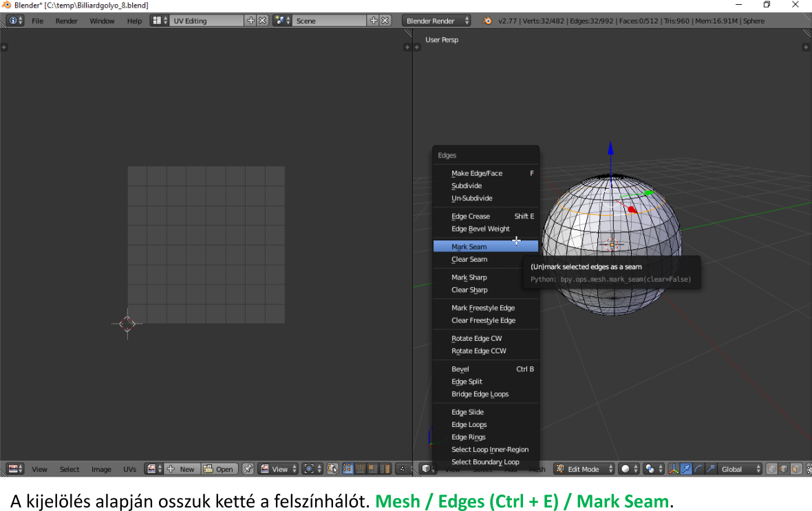The width and height of the screenshot is (812, 511).
Task: Toggle UV selection sync with mesh
Action: click(333, 469)
